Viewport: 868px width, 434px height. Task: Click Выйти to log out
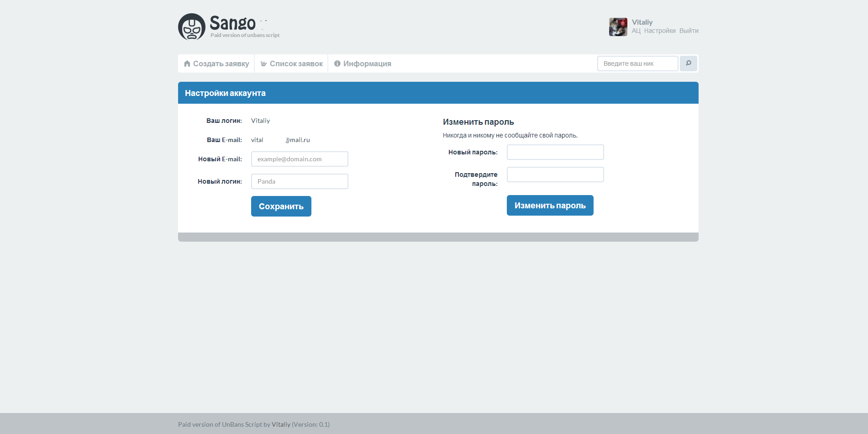coord(689,31)
